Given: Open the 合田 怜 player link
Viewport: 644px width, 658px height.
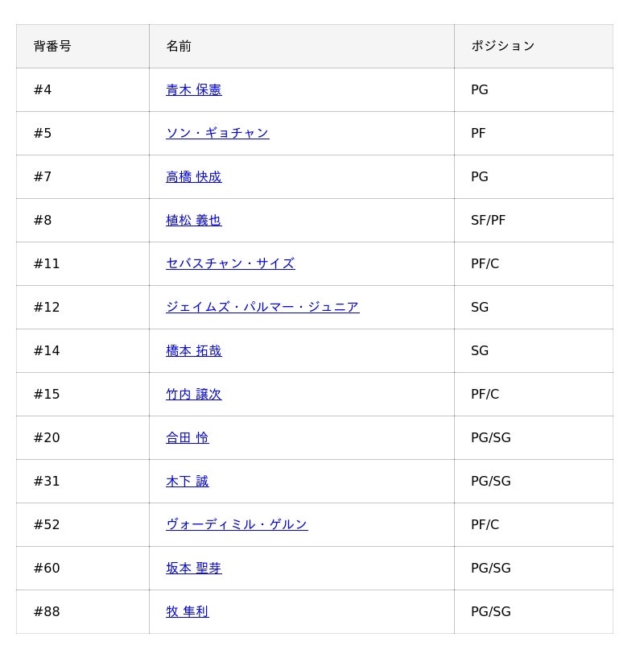Looking at the screenshot, I should coord(187,437).
